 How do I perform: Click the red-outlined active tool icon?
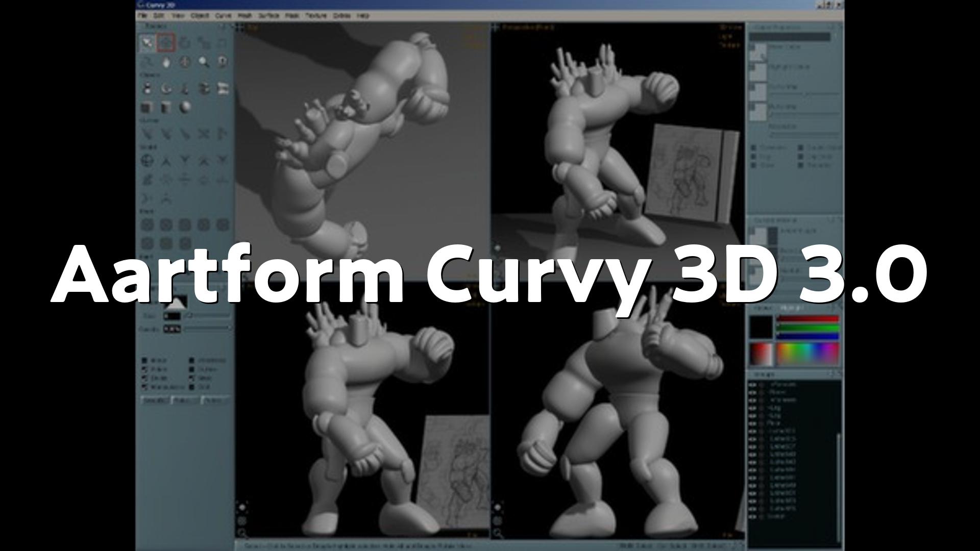[x=166, y=43]
